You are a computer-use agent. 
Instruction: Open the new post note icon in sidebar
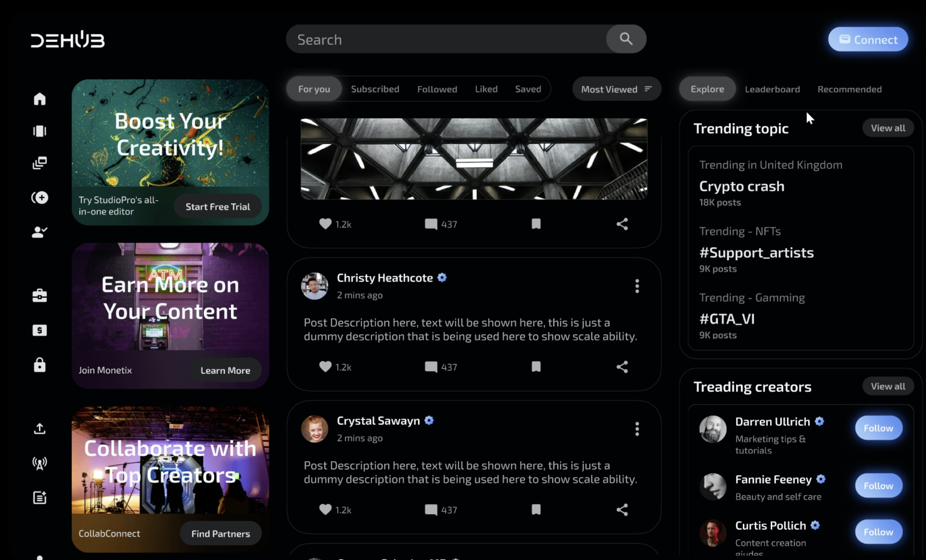[x=40, y=498]
